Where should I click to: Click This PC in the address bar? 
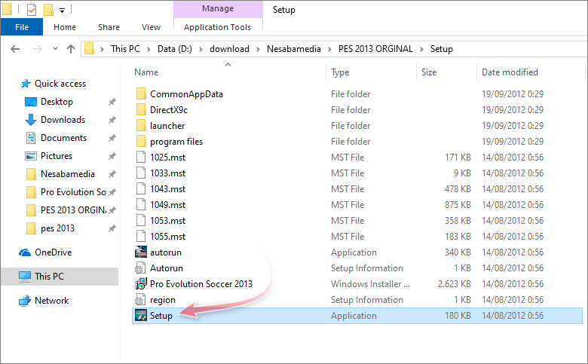[x=125, y=49]
